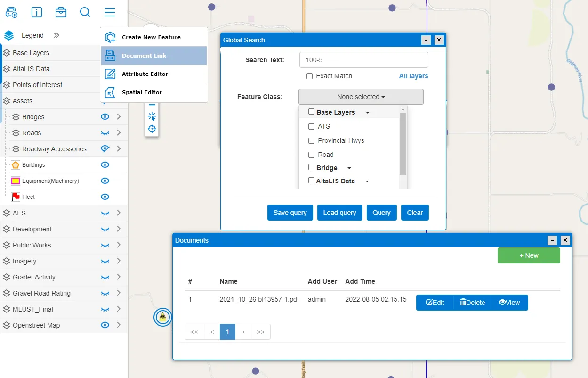This screenshot has width=588, height=378.
Task: Hide the Bridges layer with eye icon
Action: pos(105,117)
